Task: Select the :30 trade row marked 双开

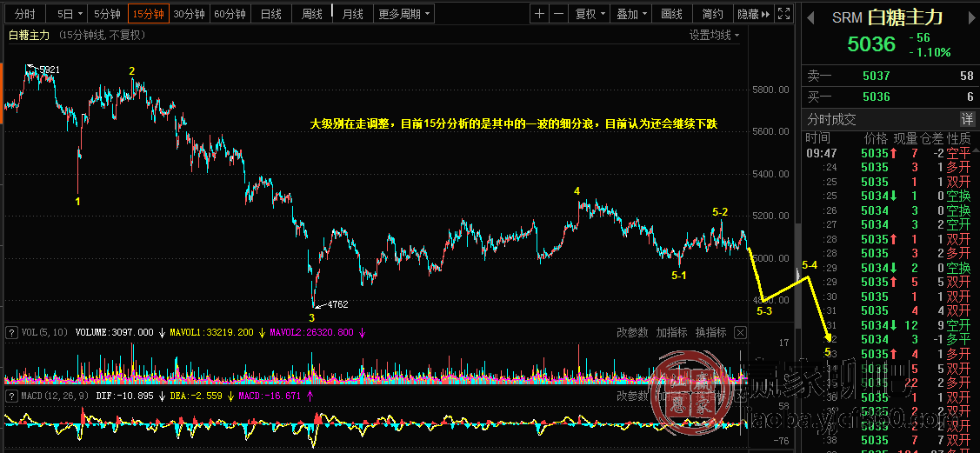Action: (x=890, y=296)
